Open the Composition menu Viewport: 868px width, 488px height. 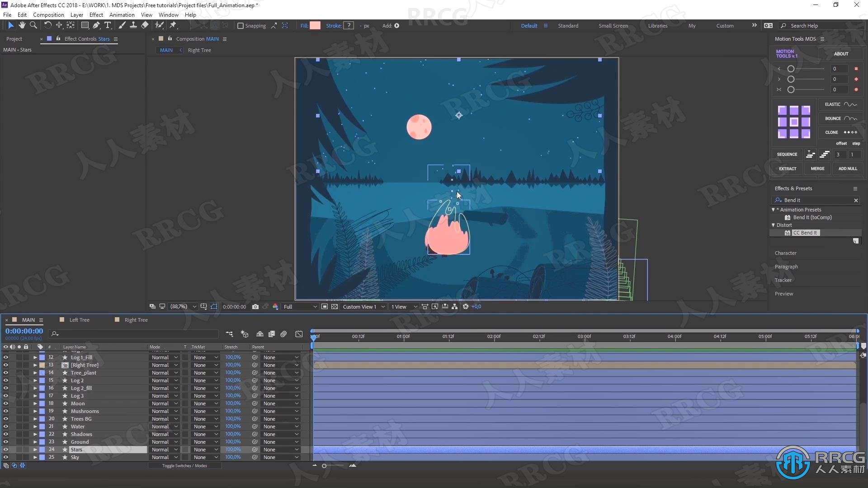click(x=48, y=14)
